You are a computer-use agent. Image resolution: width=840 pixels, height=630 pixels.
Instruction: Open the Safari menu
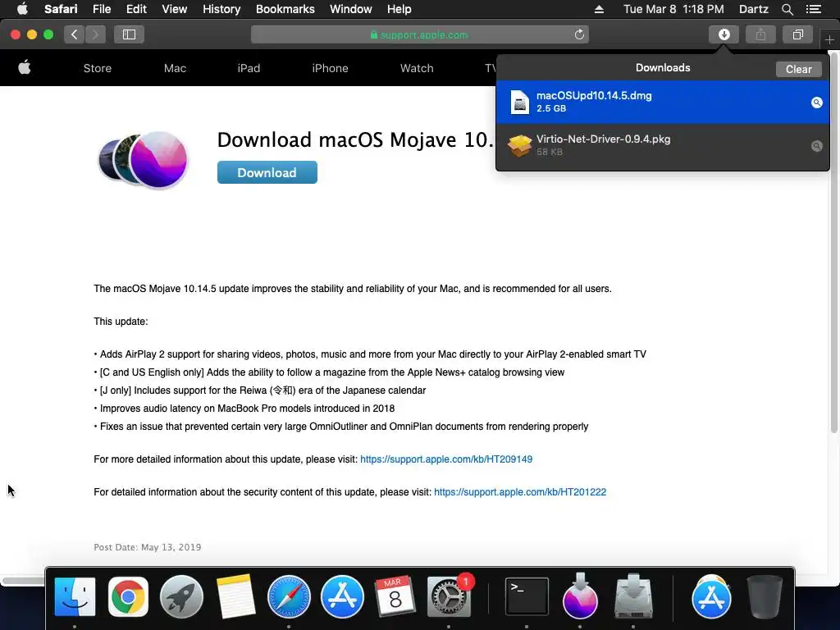click(x=61, y=9)
